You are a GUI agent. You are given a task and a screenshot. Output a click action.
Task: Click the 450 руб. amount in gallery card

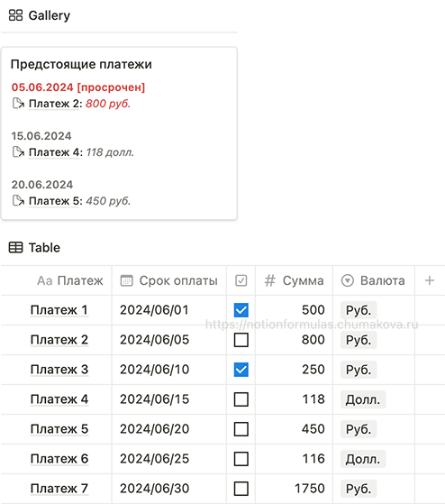(x=108, y=201)
